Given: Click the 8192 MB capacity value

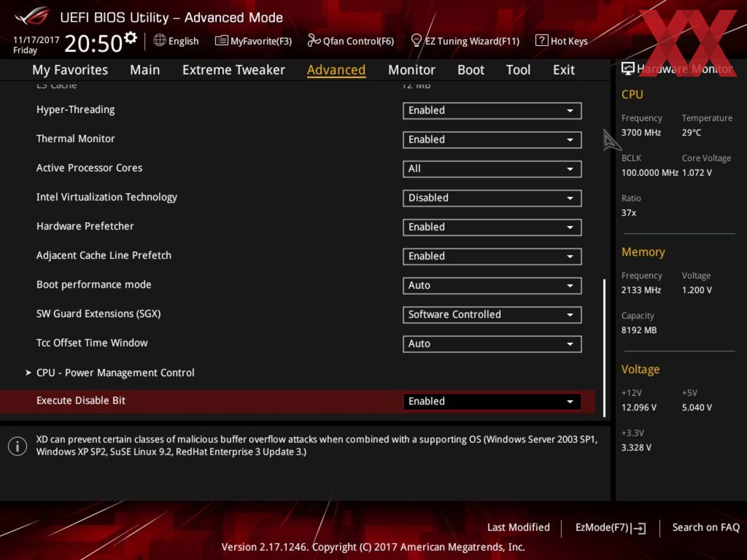Looking at the screenshot, I should (x=639, y=330).
